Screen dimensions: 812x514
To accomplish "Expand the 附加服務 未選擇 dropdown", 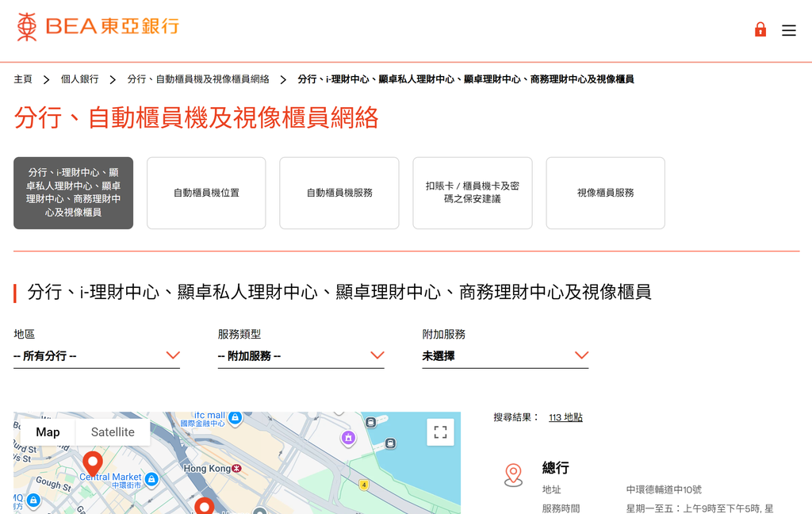I will click(x=505, y=356).
